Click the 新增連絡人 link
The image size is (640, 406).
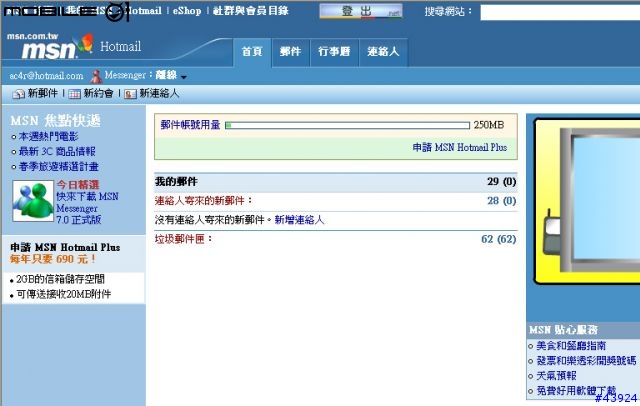point(299,220)
